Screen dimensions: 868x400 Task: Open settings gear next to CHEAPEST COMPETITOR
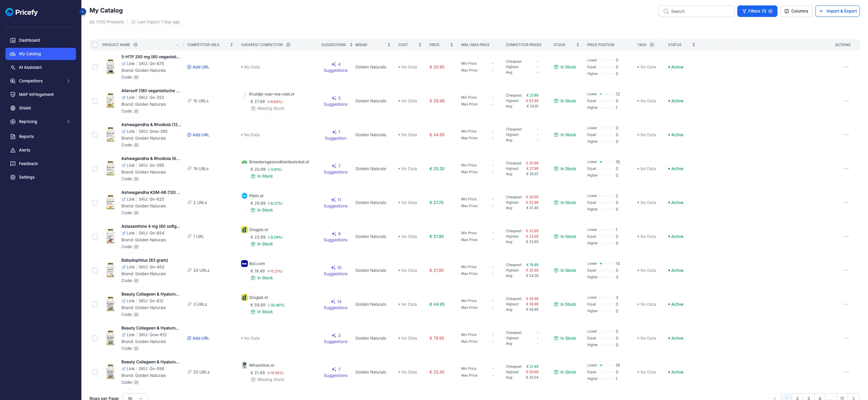(288, 45)
